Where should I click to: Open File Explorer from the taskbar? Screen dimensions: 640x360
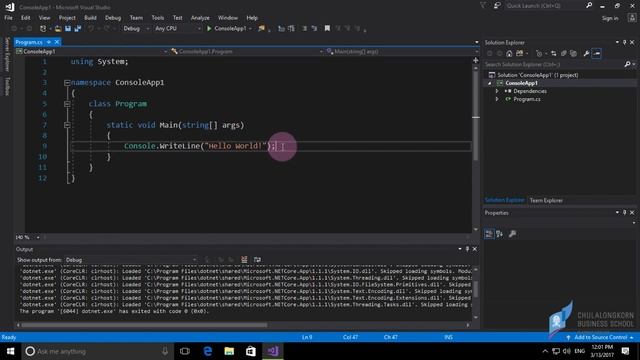(229, 351)
